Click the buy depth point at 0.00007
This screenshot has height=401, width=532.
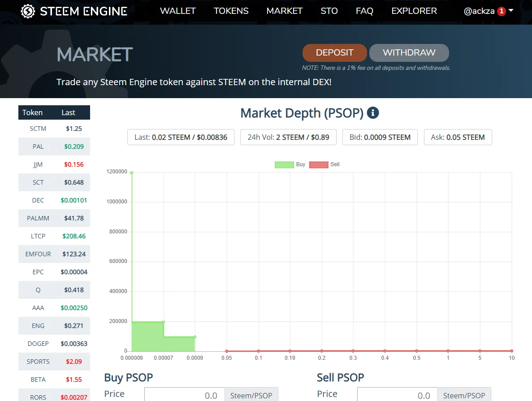164,322
